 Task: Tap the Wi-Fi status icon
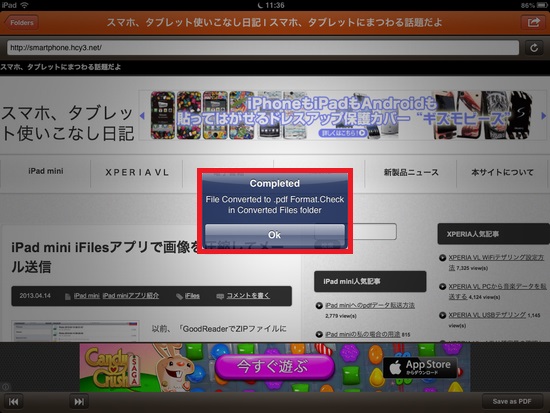24,5
